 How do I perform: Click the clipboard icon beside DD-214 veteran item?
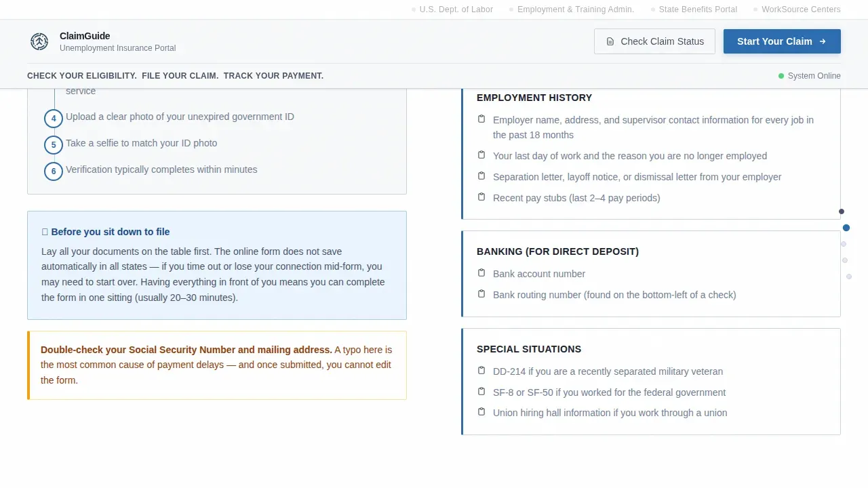click(x=481, y=371)
